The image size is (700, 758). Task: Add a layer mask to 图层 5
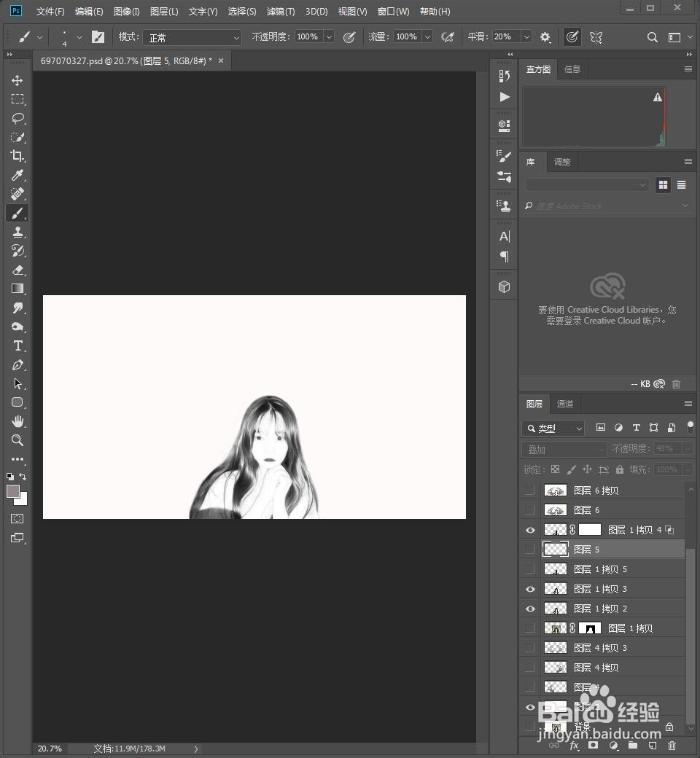pyautogui.click(x=593, y=746)
